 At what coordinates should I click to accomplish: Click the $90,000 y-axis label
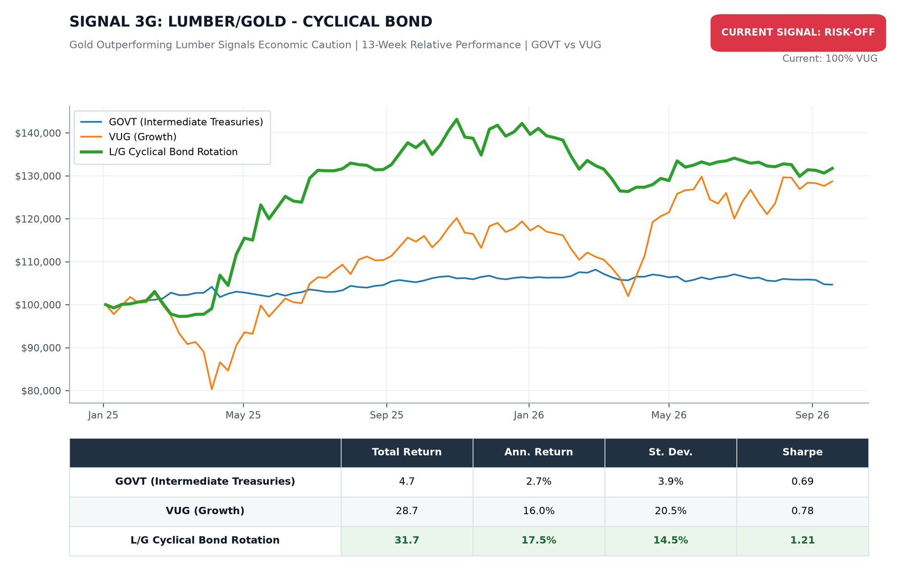pyautogui.click(x=41, y=348)
